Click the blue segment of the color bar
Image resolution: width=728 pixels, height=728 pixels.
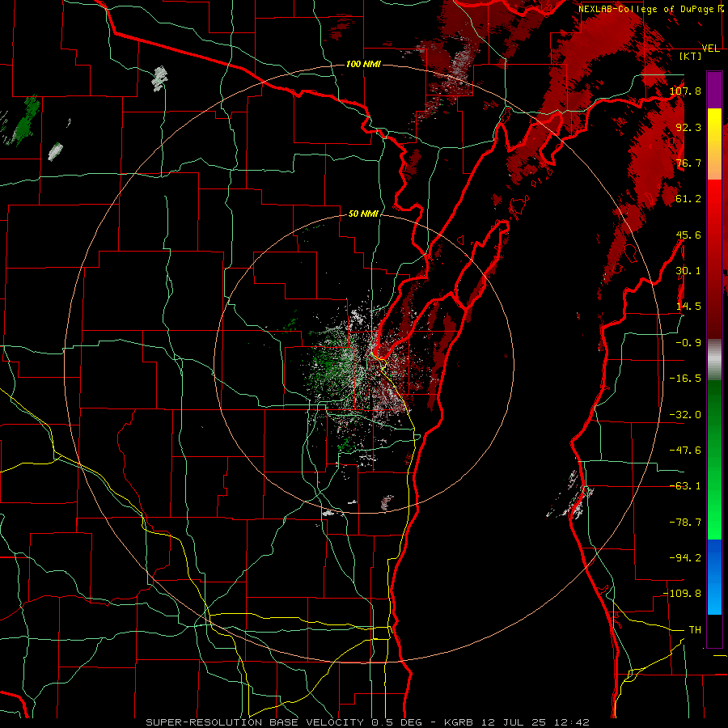tap(714, 577)
